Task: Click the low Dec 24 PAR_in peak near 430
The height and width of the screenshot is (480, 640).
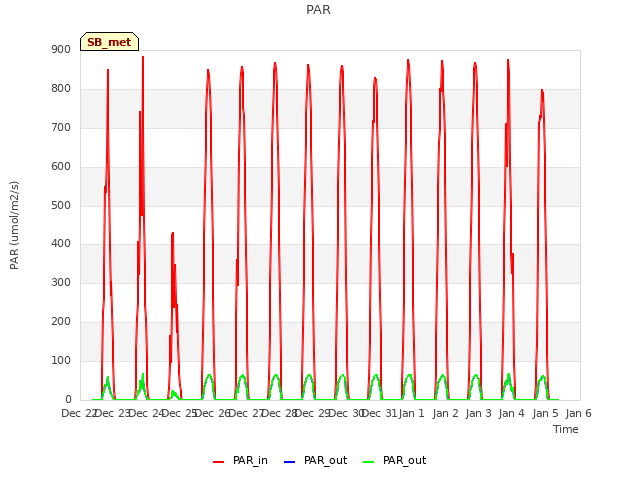Action: pyautogui.click(x=173, y=233)
